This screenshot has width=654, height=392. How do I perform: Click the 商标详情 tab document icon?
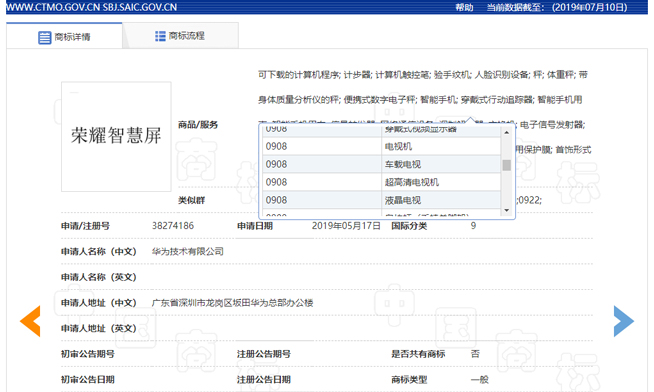tap(45, 37)
